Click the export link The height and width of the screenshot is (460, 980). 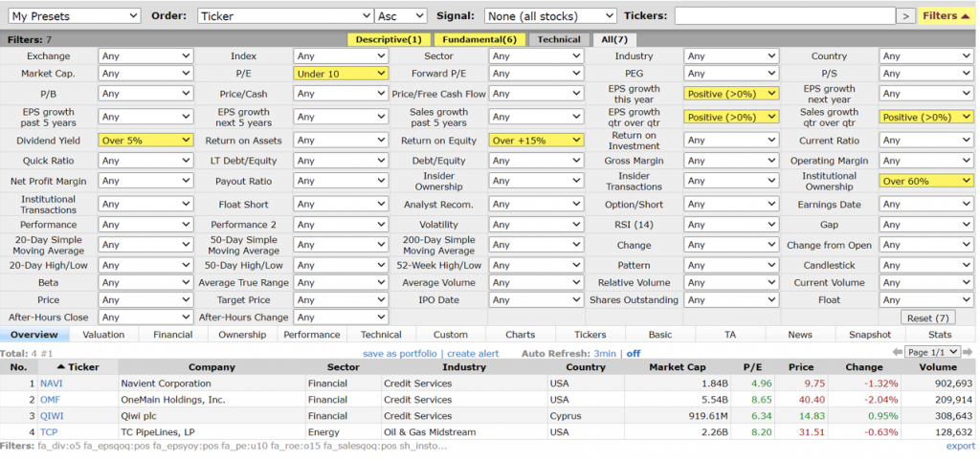[x=960, y=446]
